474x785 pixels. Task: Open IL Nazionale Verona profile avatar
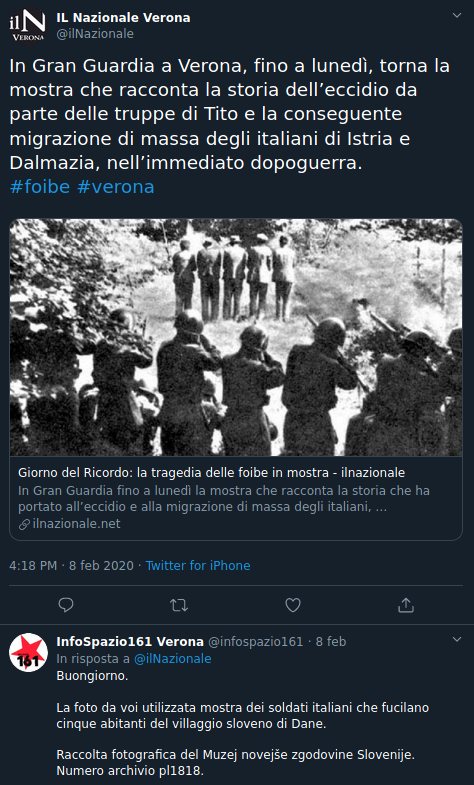click(28, 29)
